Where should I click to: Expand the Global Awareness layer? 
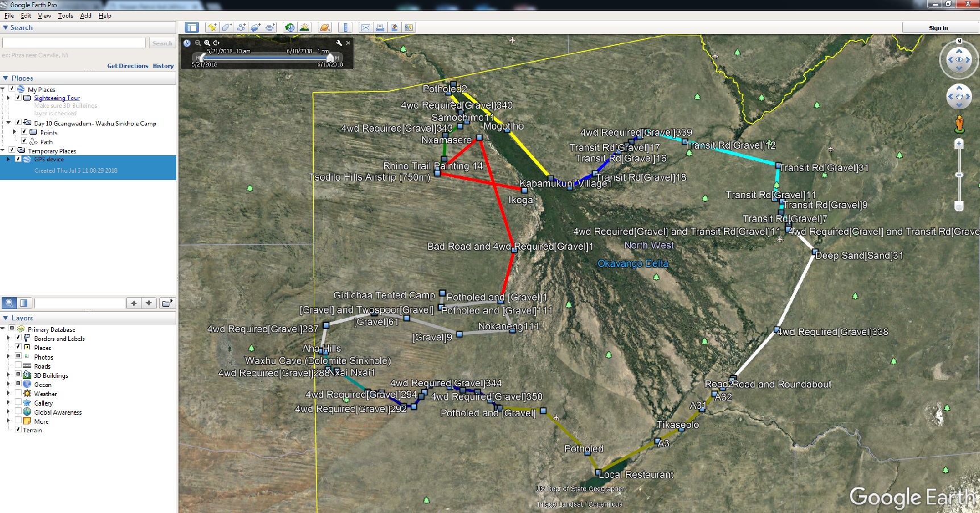click(x=9, y=412)
